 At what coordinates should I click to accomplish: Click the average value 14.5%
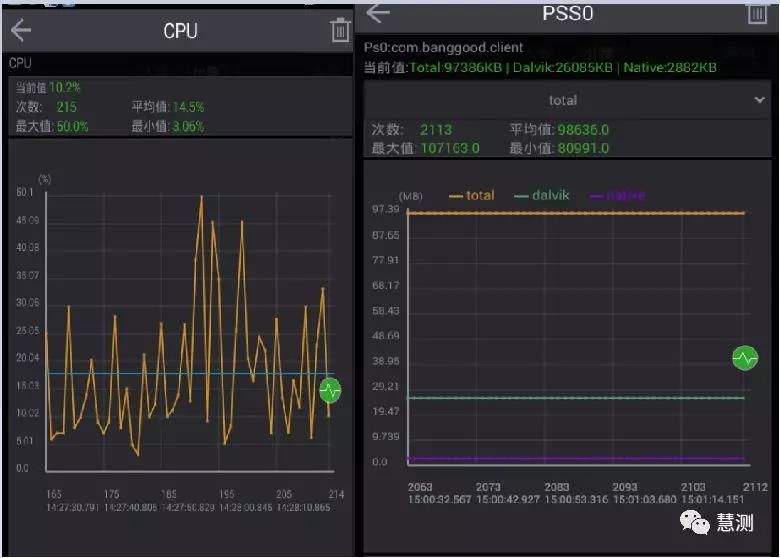[x=188, y=107]
